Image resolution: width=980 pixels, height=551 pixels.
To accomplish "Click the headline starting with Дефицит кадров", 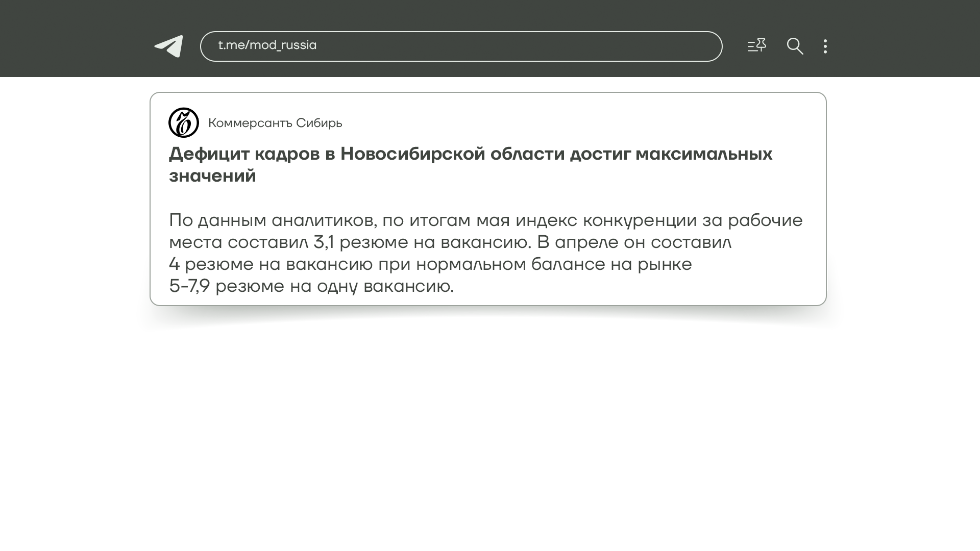I will [x=470, y=154].
